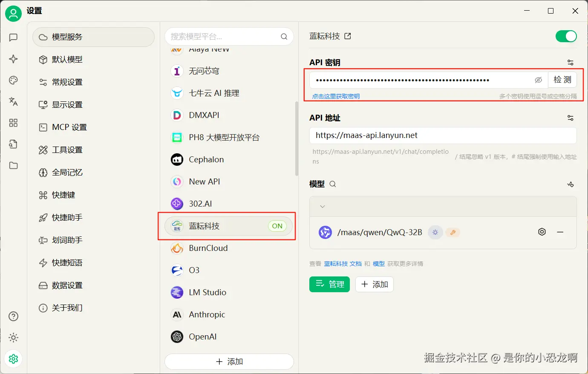
Task: Collapse the model group chevron
Action: click(x=323, y=207)
